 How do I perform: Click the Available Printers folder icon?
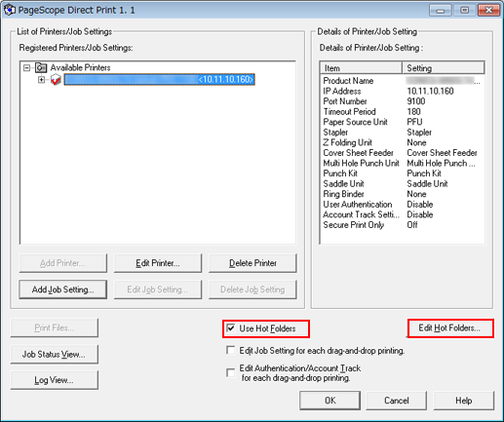41,67
